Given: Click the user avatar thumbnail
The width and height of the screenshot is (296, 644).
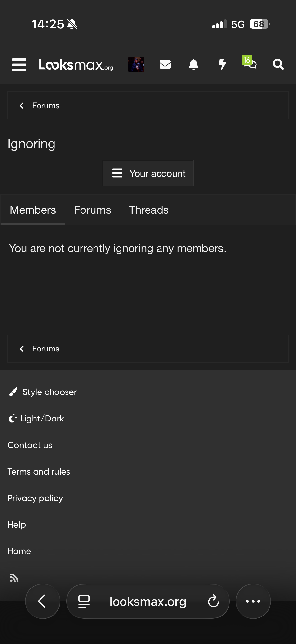Looking at the screenshot, I should [136, 65].
